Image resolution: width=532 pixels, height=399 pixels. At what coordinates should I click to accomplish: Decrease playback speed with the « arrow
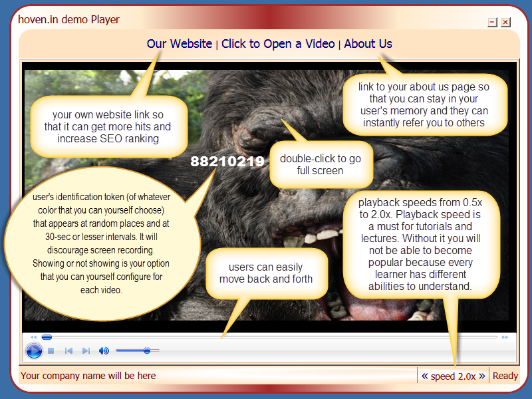pos(424,376)
